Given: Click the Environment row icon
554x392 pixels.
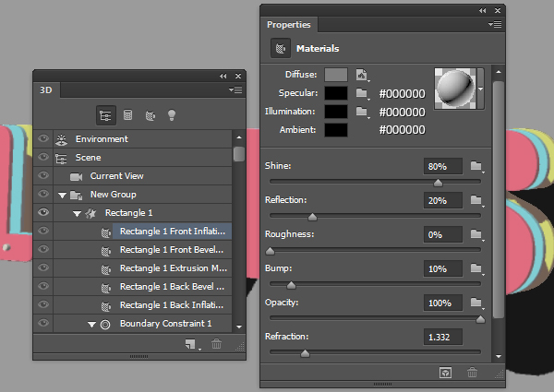Looking at the screenshot, I should (x=61, y=139).
